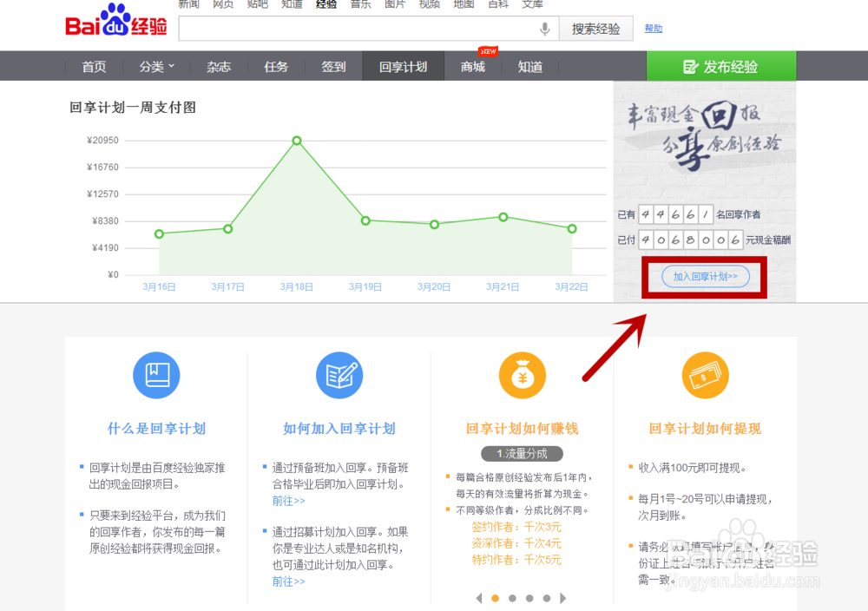Click the pen icon on the 发布经验 button

[690, 65]
